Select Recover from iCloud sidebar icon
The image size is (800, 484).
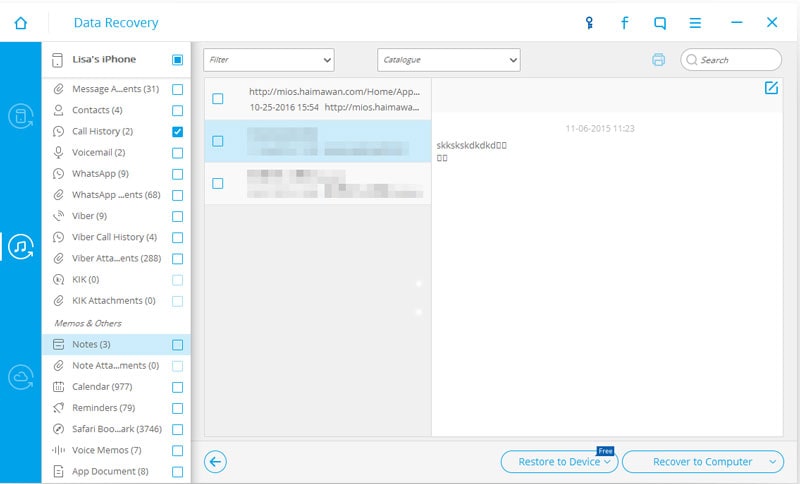(x=21, y=377)
